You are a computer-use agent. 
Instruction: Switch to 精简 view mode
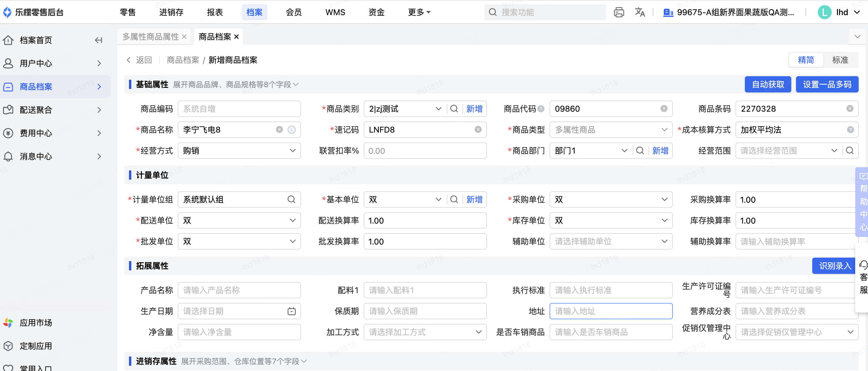click(806, 60)
